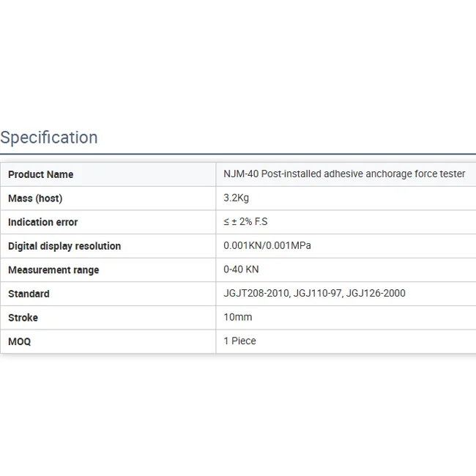476x476 pixels.
Task: Click the 1 Piece MOQ value
Action: (x=239, y=341)
